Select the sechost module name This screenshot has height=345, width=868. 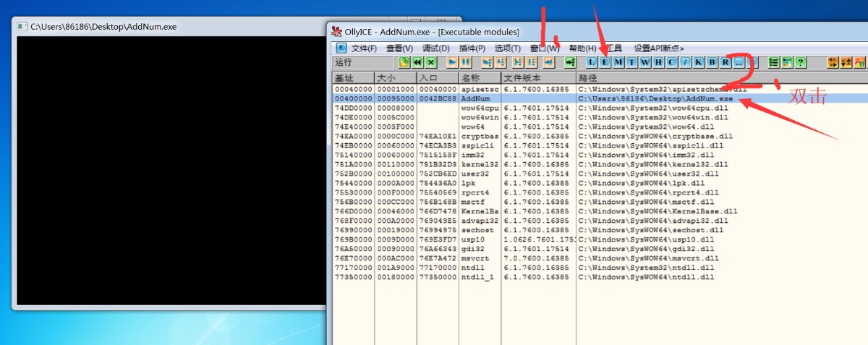coord(477,230)
